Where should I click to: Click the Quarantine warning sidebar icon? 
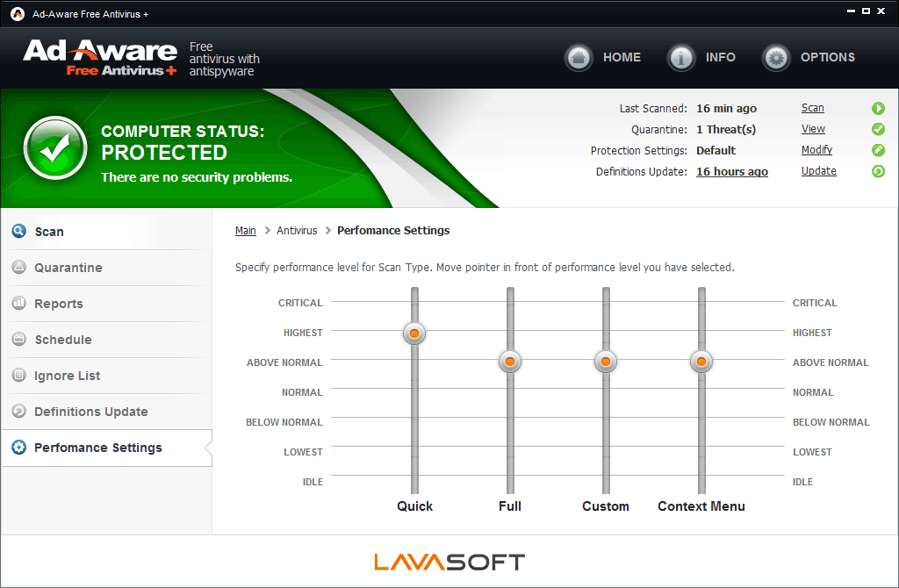tap(19, 267)
